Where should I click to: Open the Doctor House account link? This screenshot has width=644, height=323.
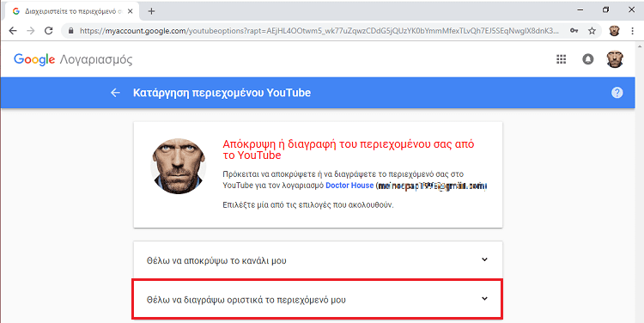click(x=349, y=186)
